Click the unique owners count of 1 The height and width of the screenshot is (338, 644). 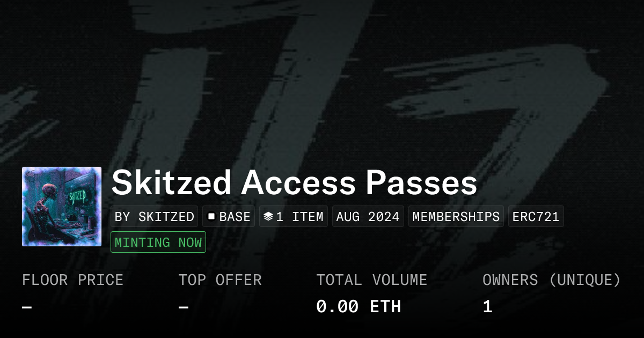click(487, 307)
